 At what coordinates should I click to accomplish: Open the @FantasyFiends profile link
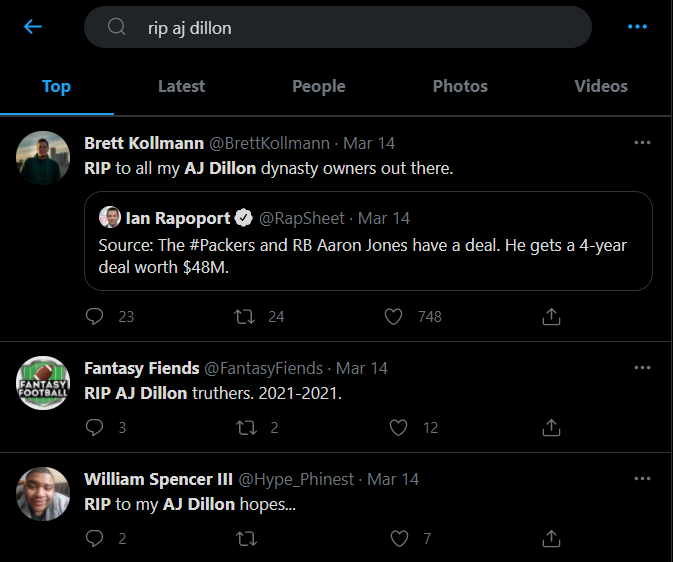point(263,369)
